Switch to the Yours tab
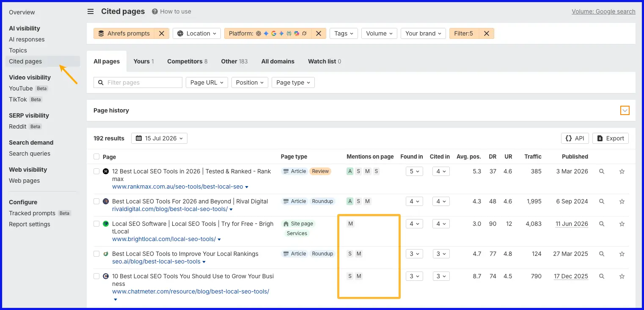The image size is (644, 310). point(143,61)
